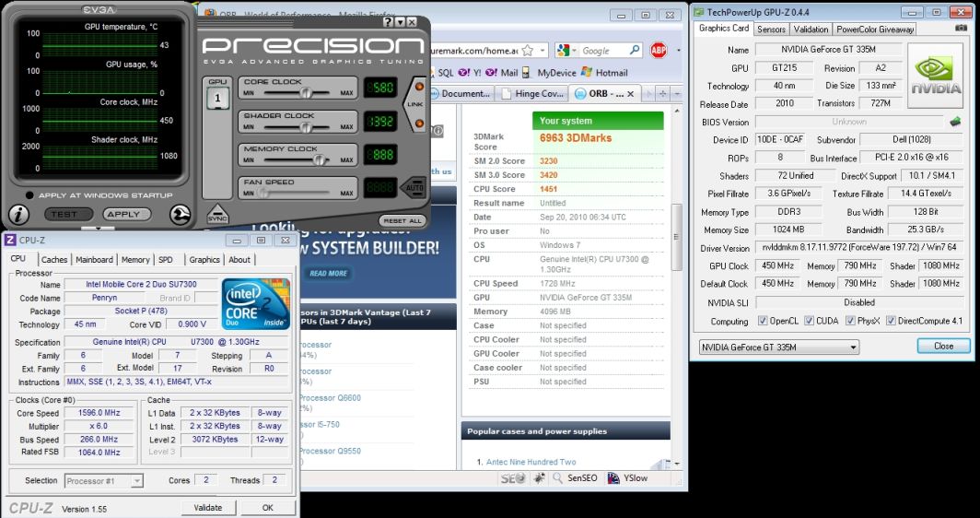Click the Firebug bug icon in status bar
980x518 pixels.
click(x=540, y=478)
